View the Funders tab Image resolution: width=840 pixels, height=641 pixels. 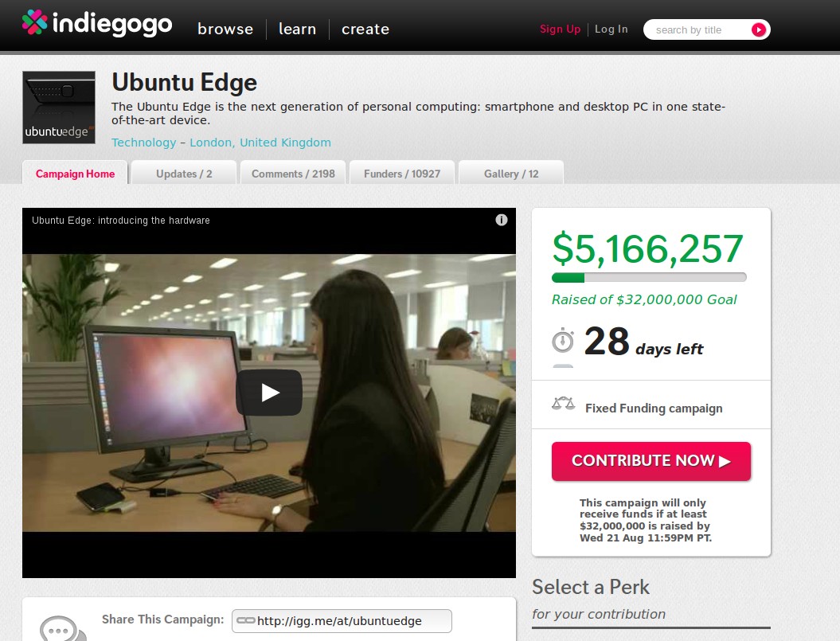pos(402,173)
